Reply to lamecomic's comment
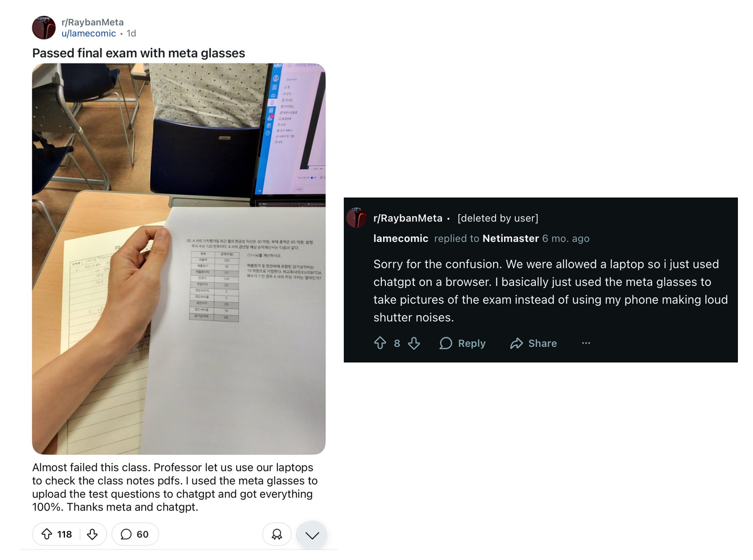Viewport: 753px width, 560px height. (462, 343)
